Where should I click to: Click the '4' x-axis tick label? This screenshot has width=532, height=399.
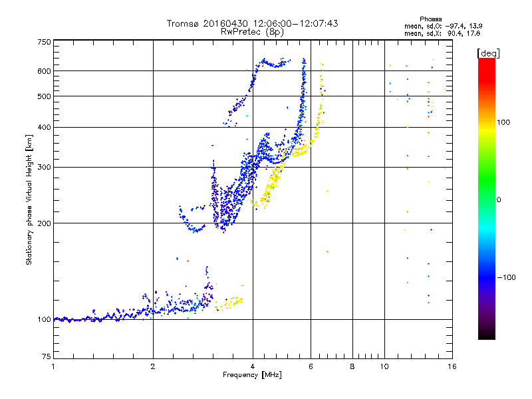(x=253, y=366)
